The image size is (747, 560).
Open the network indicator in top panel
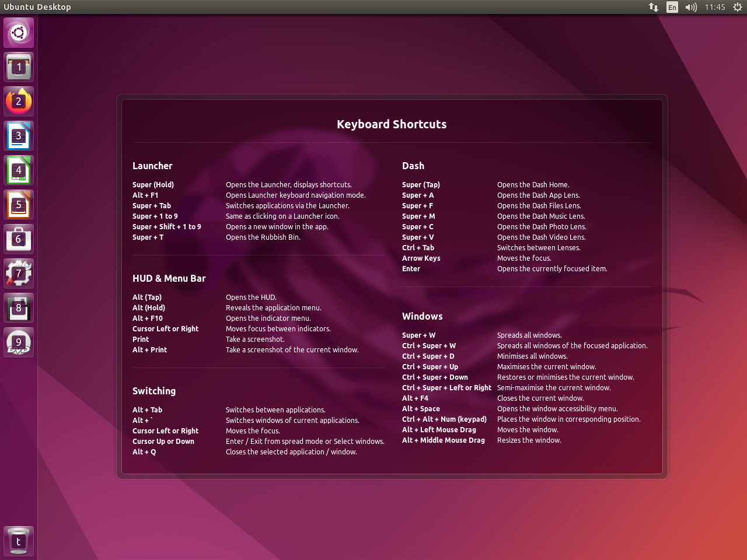click(x=654, y=7)
